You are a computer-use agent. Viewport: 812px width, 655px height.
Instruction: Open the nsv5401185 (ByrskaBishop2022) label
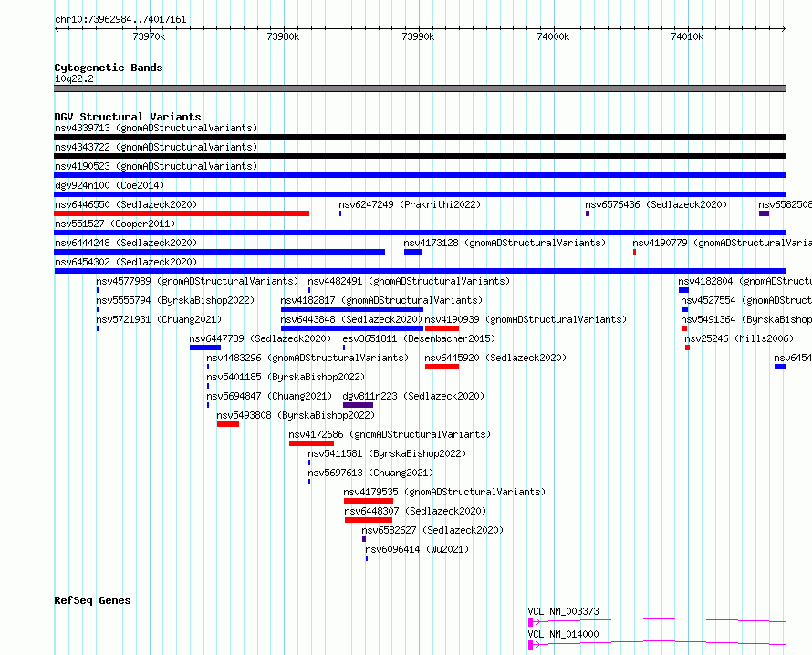[x=286, y=377]
